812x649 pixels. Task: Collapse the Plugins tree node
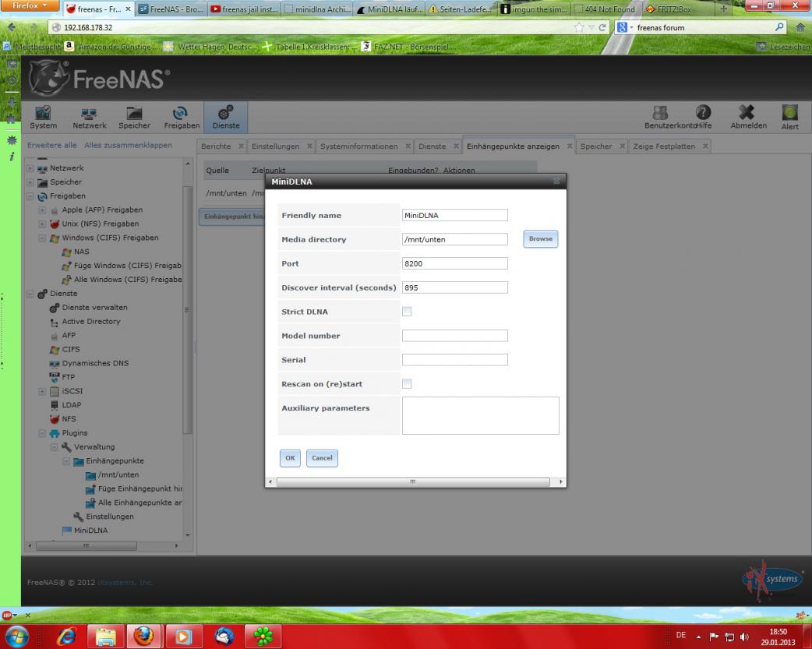coord(42,433)
